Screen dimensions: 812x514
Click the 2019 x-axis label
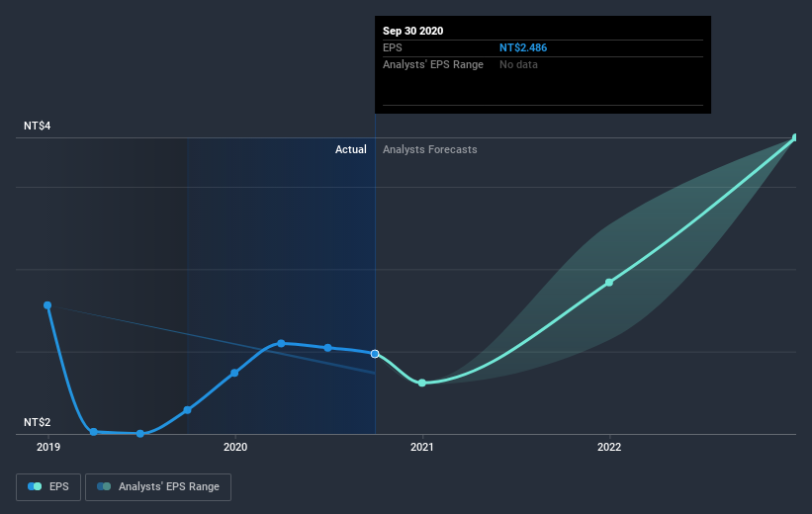tap(47, 447)
